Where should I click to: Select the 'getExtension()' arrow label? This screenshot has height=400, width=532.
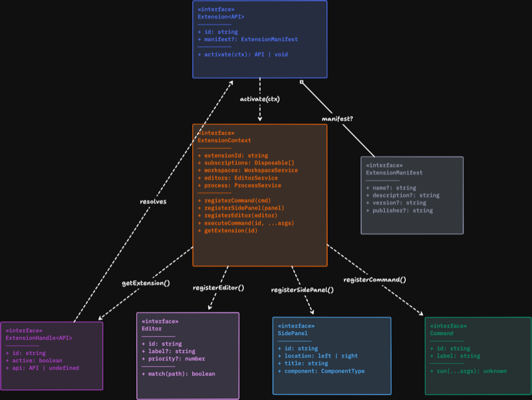pos(146,283)
